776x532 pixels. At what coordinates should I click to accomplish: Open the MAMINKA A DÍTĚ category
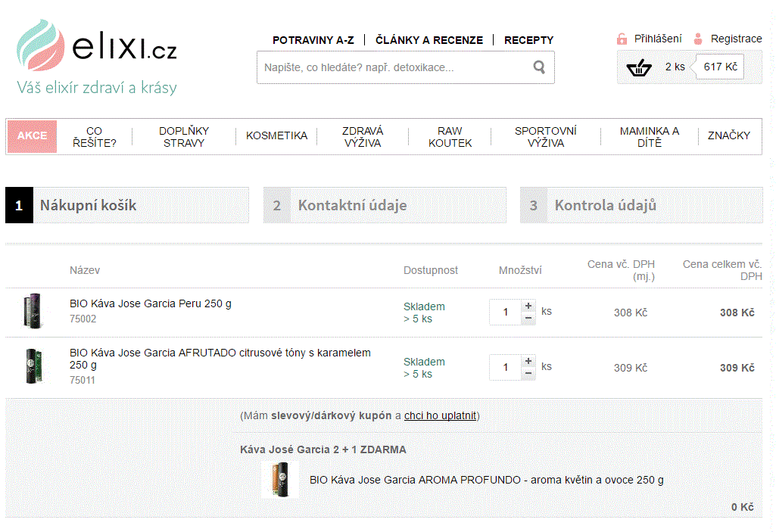pyautogui.click(x=650, y=137)
